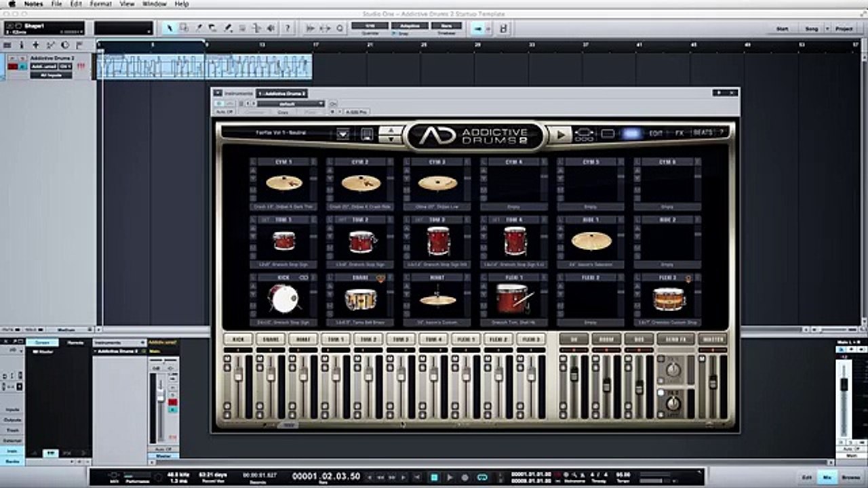868x488 pixels.
Task: Toggle the transport Loop button
Action: click(482, 477)
